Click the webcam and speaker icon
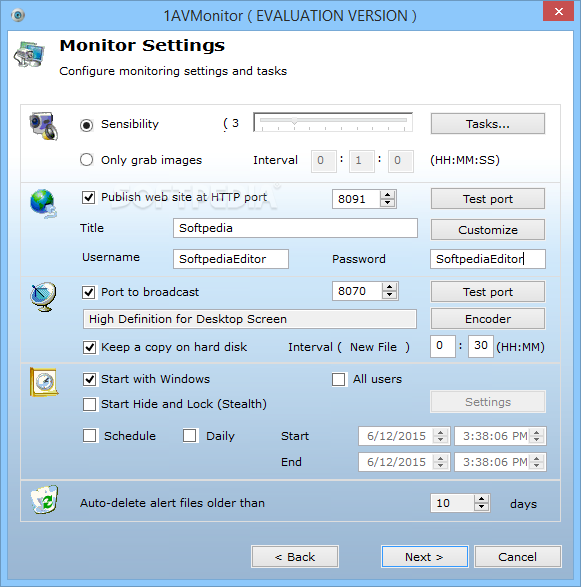Image resolution: width=581 pixels, height=587 pixels. [x=44, y=126]
